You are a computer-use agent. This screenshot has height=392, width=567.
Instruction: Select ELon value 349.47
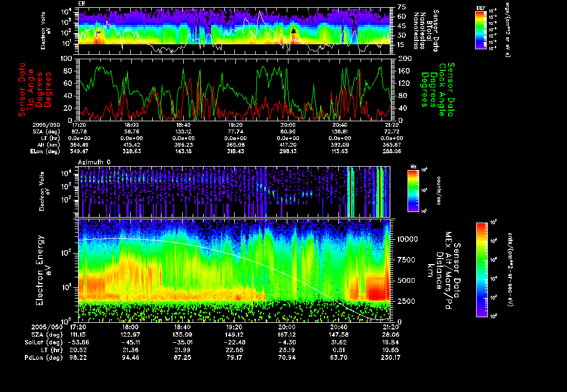[79, 152]
